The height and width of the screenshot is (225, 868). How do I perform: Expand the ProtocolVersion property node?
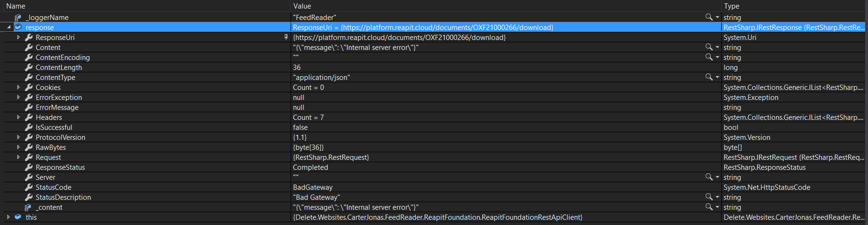click(x=18, y=137)
